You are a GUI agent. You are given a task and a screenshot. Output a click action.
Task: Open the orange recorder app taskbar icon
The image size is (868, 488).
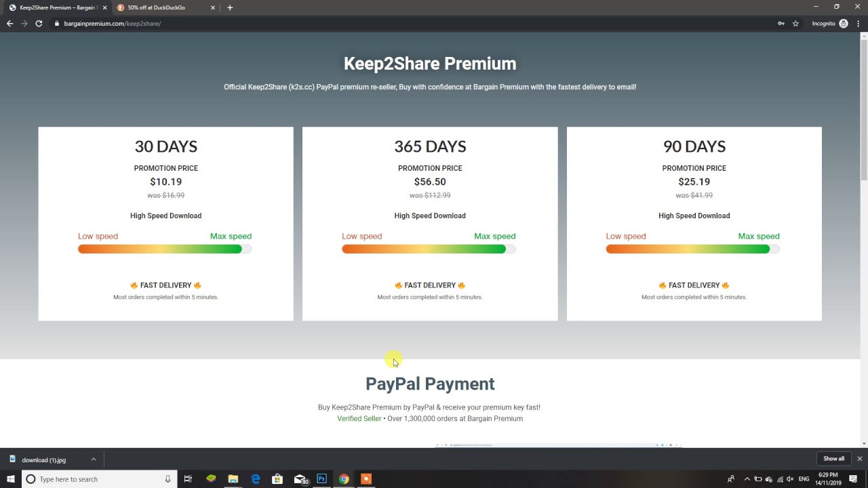click(366, 479)
